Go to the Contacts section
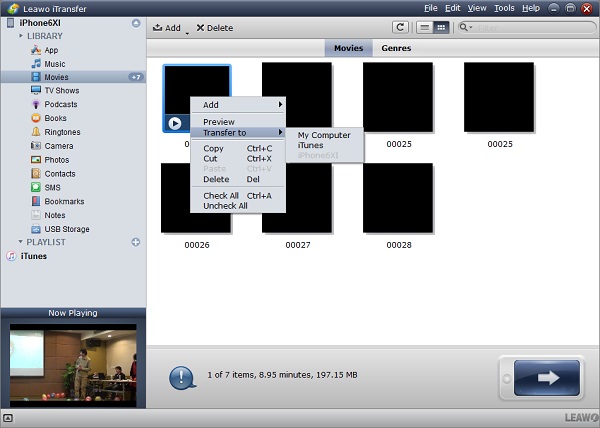The width and height of the screenshot is (600, 428). [59, 173]
